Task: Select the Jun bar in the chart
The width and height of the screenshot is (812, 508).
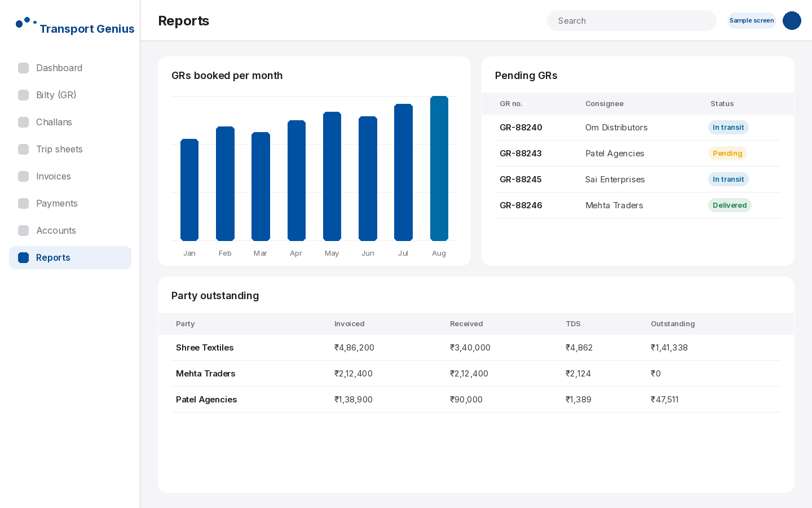Action: click(368, 178)
